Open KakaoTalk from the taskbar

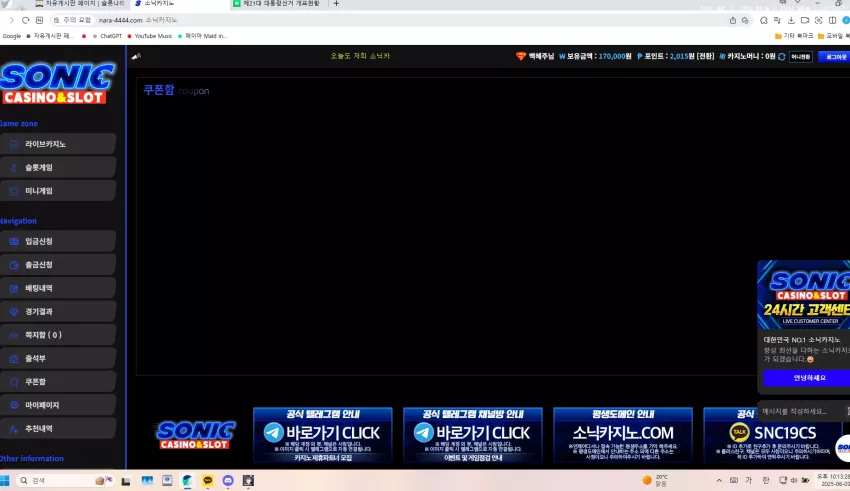[x=208, y=480]
